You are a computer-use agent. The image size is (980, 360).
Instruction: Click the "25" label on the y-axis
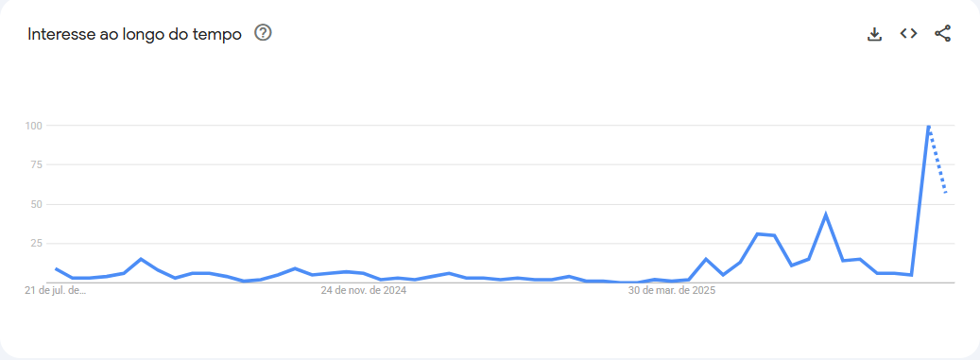pyautogui.click(x=36, y=244)
